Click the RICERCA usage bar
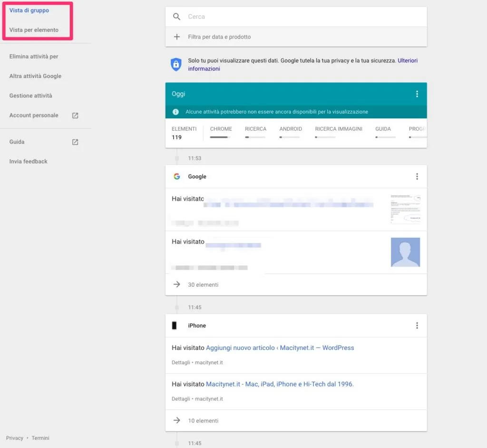487x448 pixels. pos(255,137)
